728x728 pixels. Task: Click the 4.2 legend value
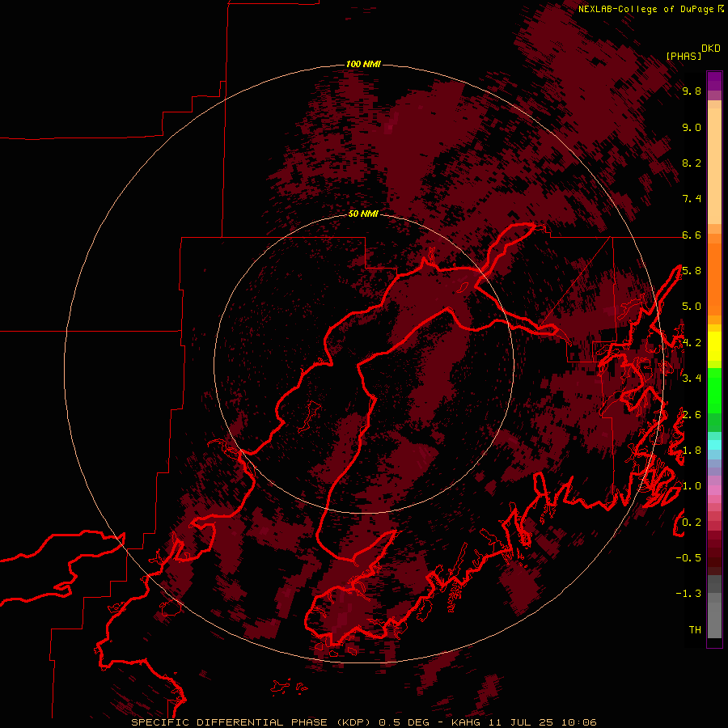tap(692, 343)
